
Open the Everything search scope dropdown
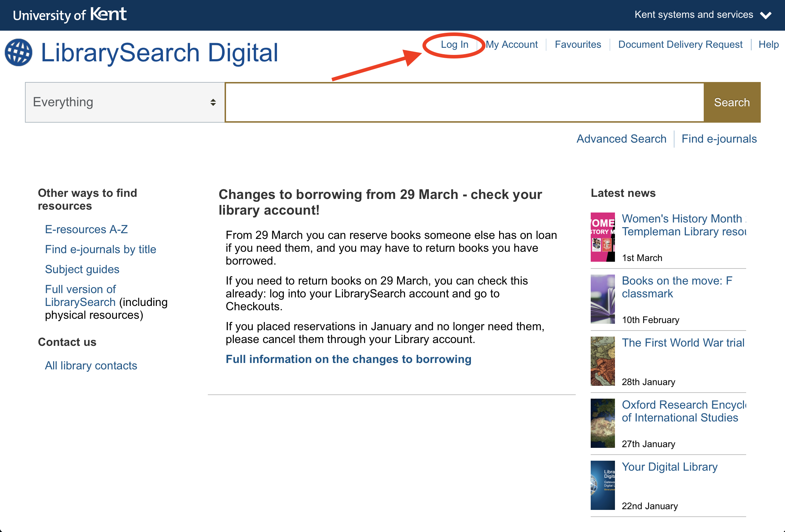pos(125,102)
